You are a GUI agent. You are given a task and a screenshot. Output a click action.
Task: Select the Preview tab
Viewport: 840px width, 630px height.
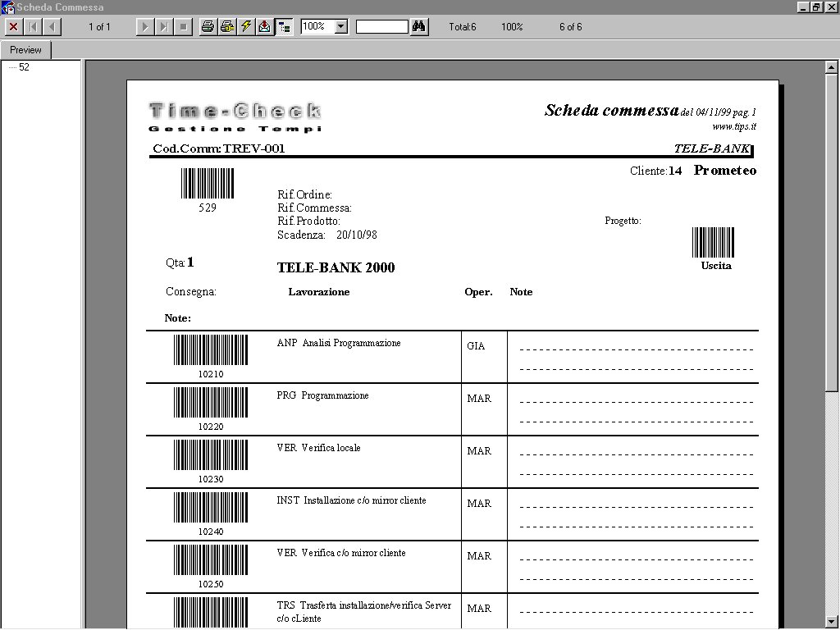coord(25,50)
